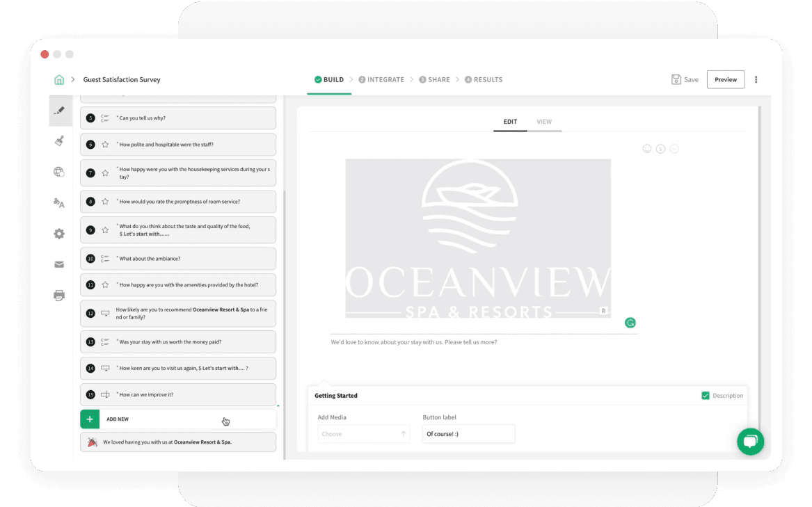
Task: Click the email envelope icon in sidebar
Action: tap(59, 264)
